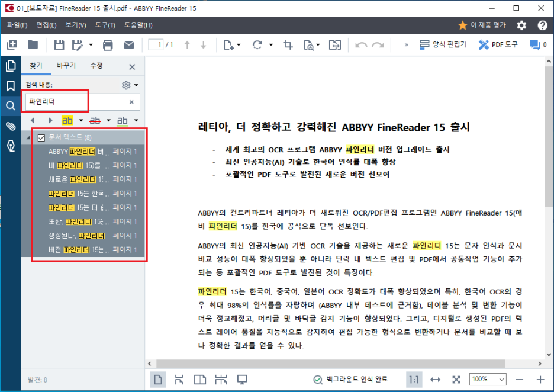
Task: Open a file with the folder icon
Action: pos(33,44)
